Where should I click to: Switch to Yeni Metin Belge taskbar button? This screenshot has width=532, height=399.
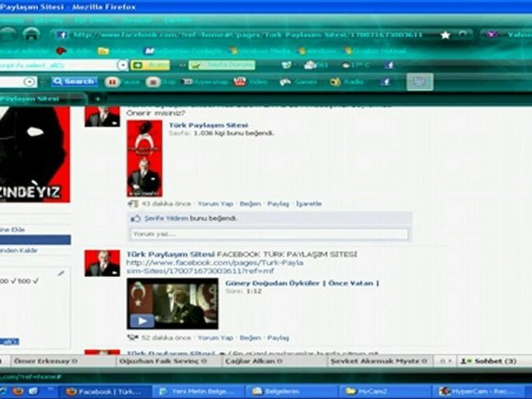[x=198, y=392]
